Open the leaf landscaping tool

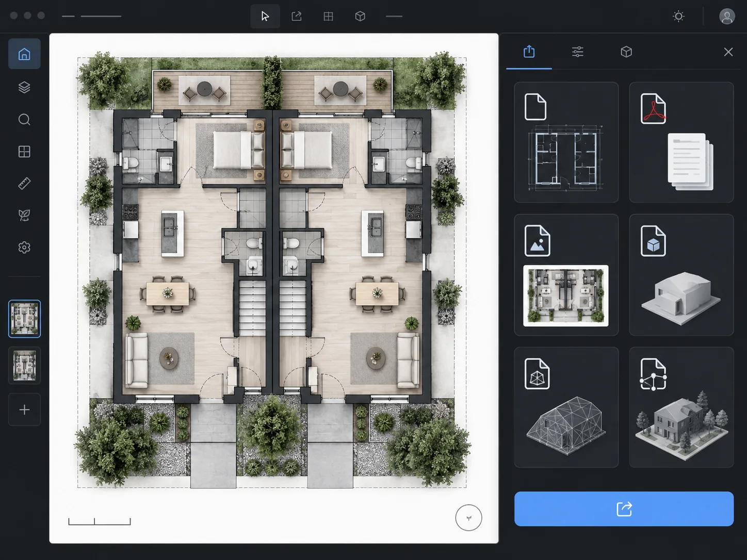tap(24, 216)
